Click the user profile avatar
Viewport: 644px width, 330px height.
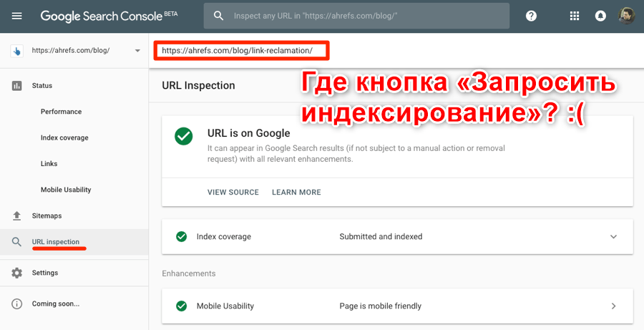(x=625, y=16)
